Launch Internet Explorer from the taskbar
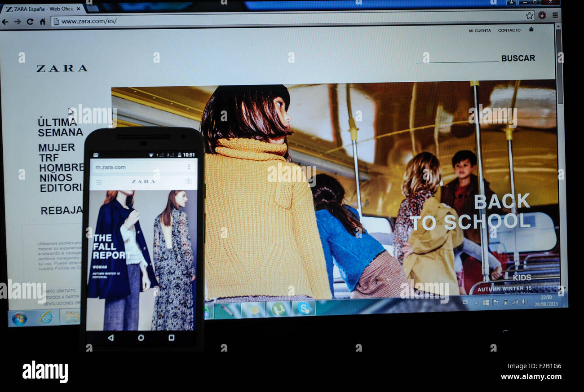 [x=45, y=317]
